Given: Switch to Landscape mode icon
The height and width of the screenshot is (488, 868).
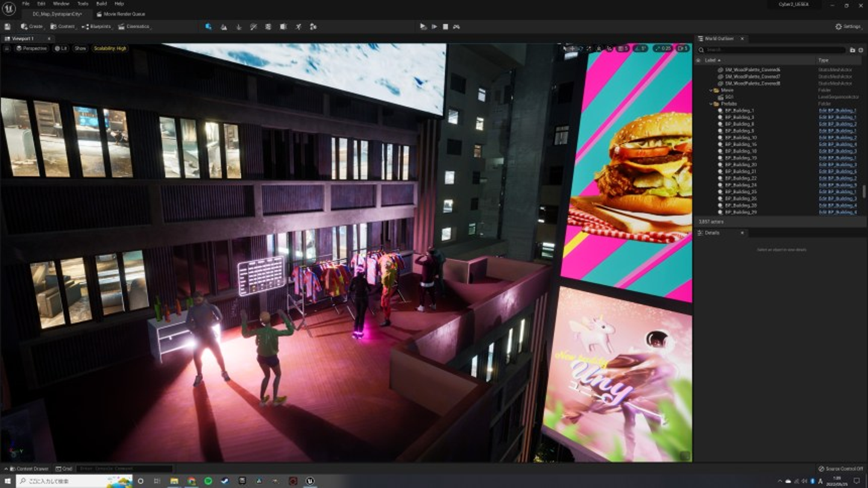Looking at the screenshot, I should (224, 27).
